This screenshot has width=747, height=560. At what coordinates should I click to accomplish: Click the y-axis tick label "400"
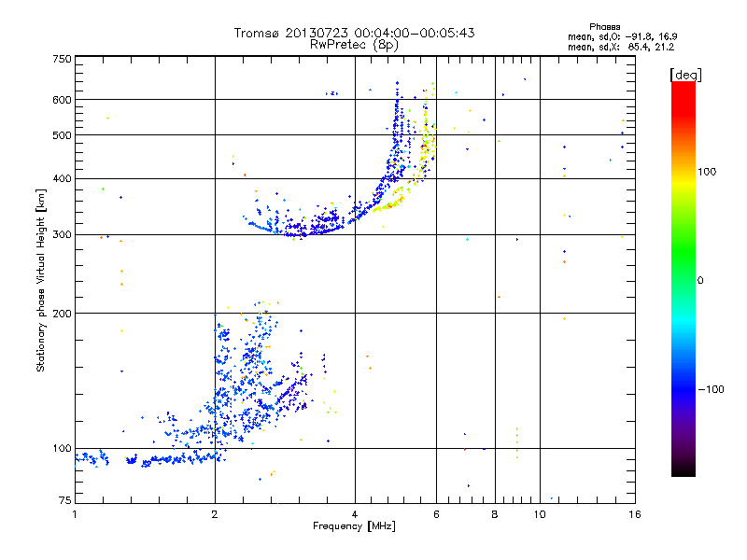coord(62,179)
